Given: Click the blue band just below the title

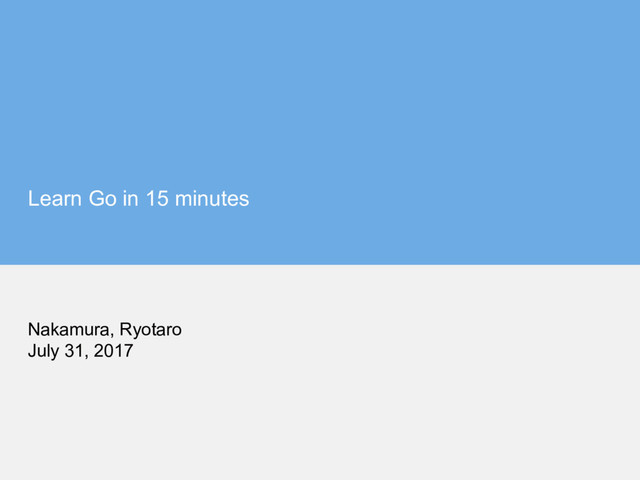Looking at the screenshot, I should [320, 238].
